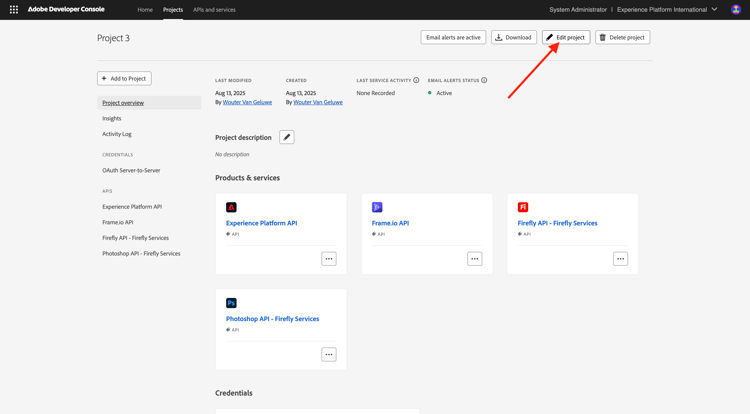
Task: Open the app switcher grid icon
Action: (x=14, y=10)
